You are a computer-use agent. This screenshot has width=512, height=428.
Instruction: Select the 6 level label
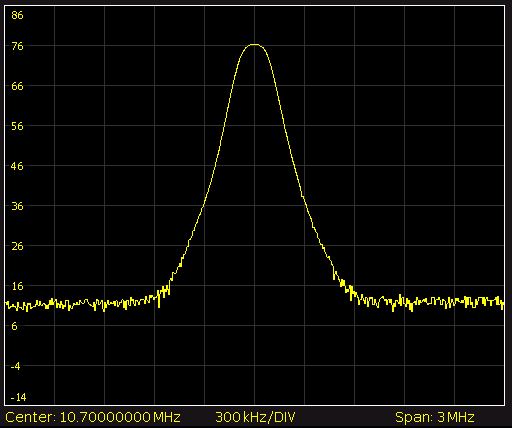[x=14, y=326]
